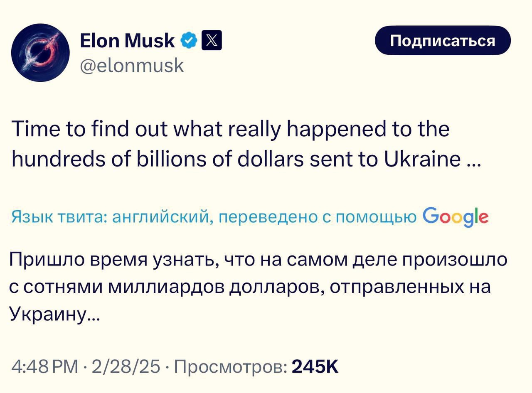532x393 pixels.
Task: Click the blue verified checkmark badge
Action: click(189, 40)
